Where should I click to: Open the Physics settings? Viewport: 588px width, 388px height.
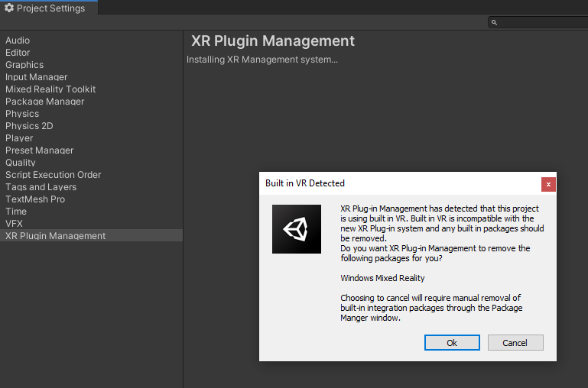click(x=91, y=114)
